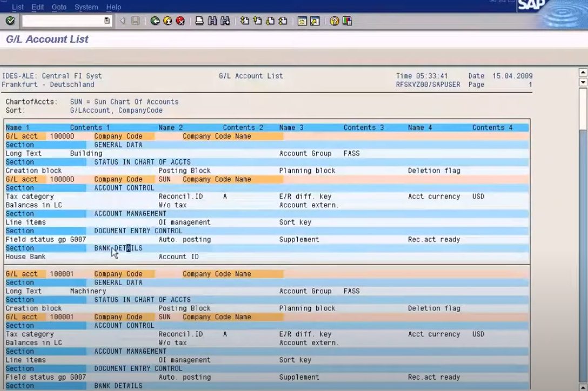Click the 'G/LAccount, CompanyCode' sort text
The width and height of the screenshot is (588, 391).
pyautogui.click(x=116, y=110)
